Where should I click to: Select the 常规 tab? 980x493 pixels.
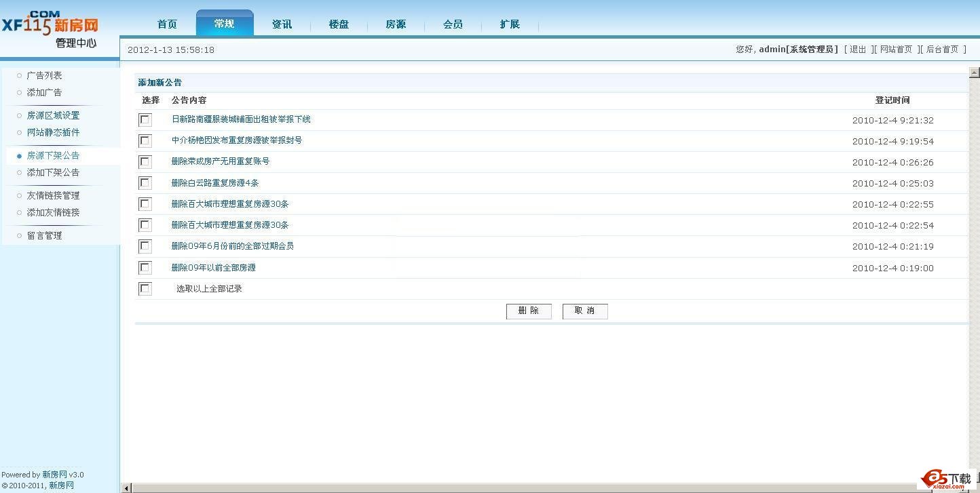(x=225, y=23)
